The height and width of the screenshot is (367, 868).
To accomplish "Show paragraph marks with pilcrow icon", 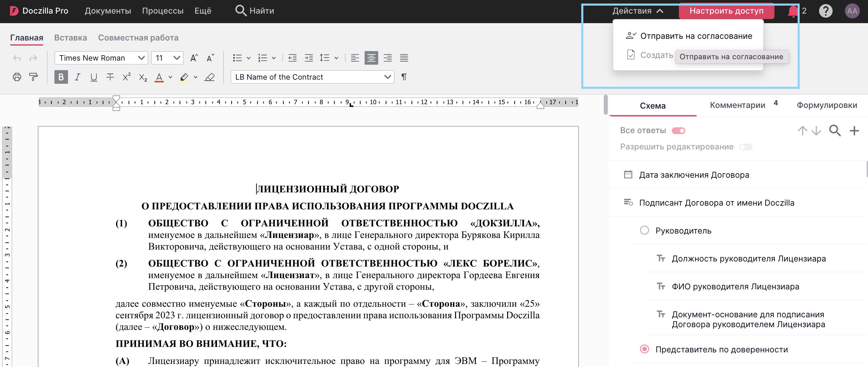I will (404, 77).
